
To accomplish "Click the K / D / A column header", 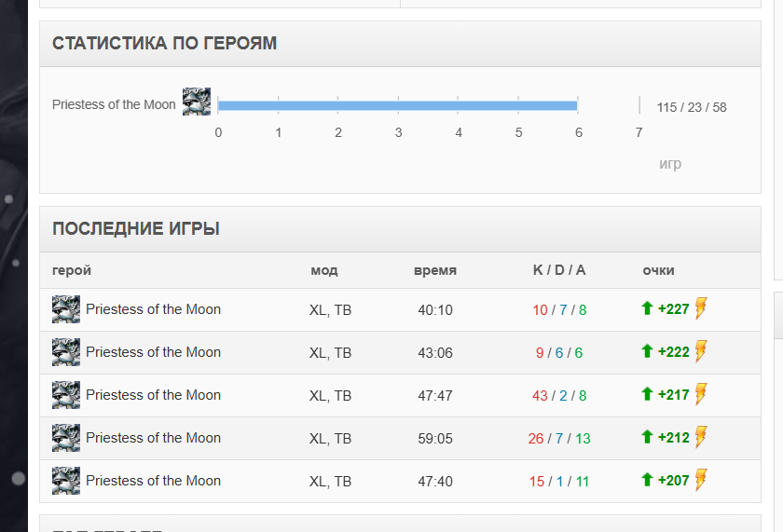I will pos(559,270).
